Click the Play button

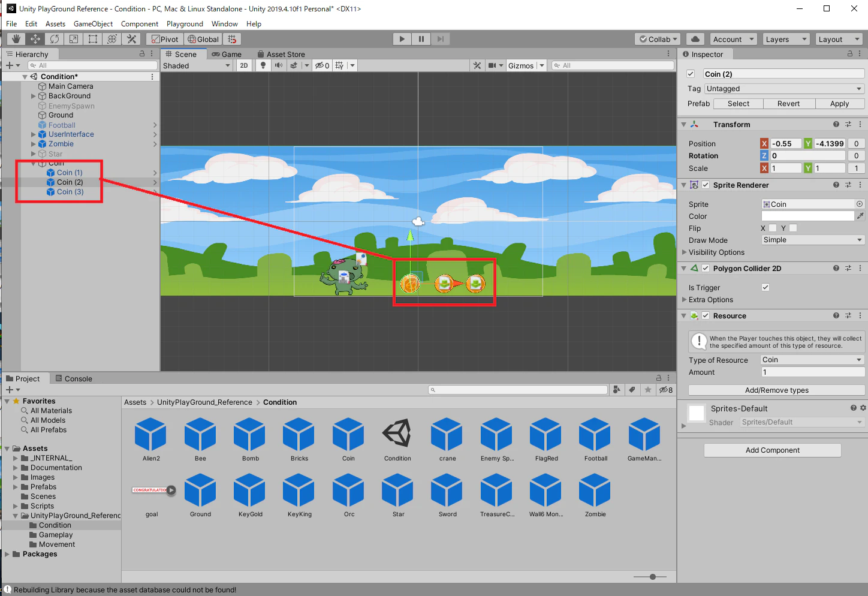[x=402, y=39]
